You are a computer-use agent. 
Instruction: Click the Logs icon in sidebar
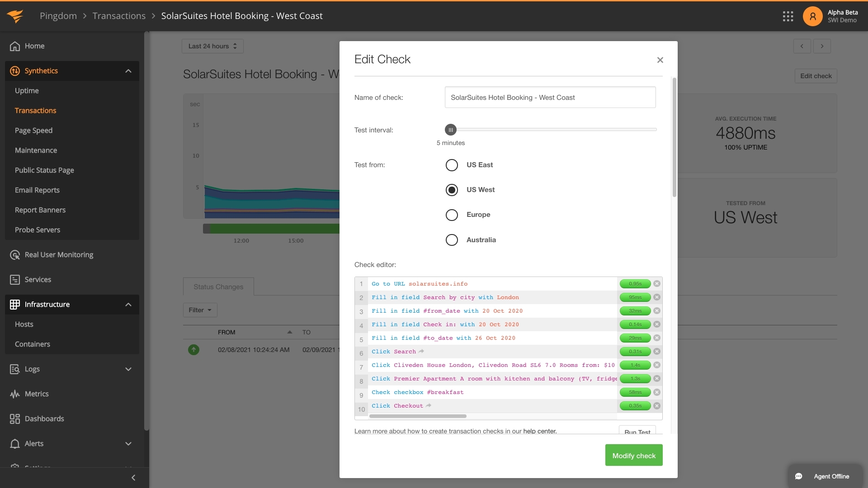pos(15,369)
